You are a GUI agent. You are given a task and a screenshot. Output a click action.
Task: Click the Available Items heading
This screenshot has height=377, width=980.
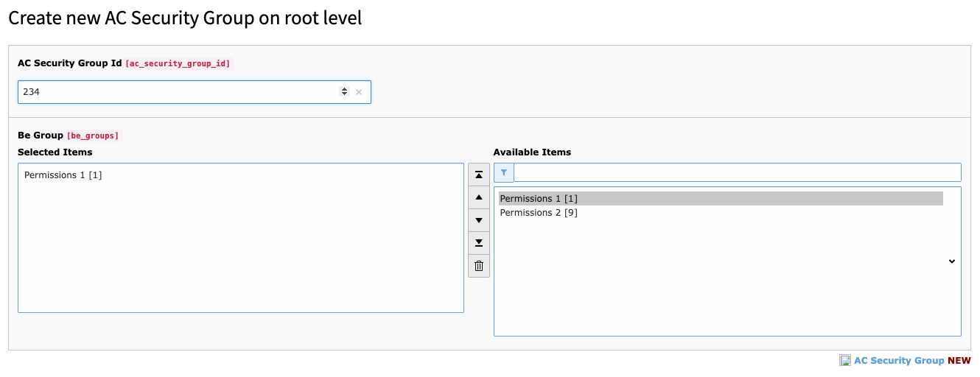[532, 152]
